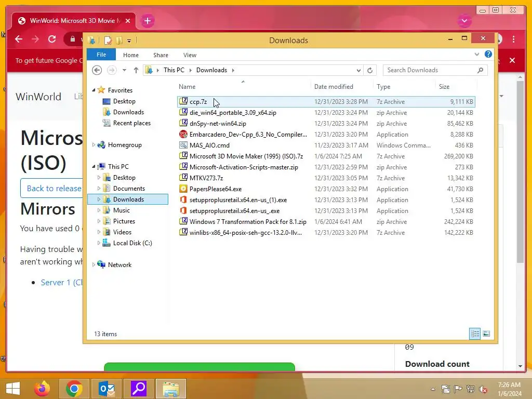This screenshot has height=399, width=532.
Task: Open the Explorer Help icon
Action: 488,54
